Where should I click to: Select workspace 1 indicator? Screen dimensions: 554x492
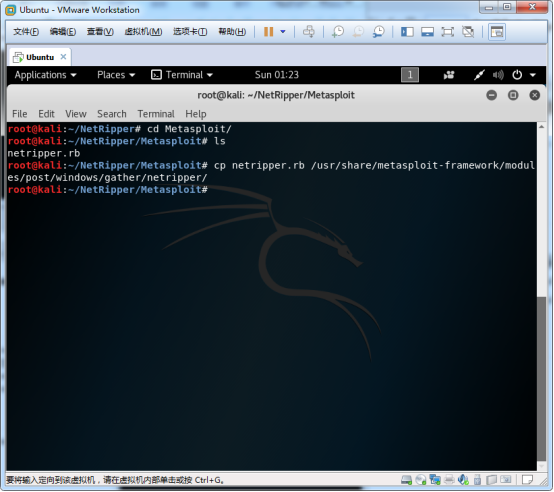pos(410,75)
